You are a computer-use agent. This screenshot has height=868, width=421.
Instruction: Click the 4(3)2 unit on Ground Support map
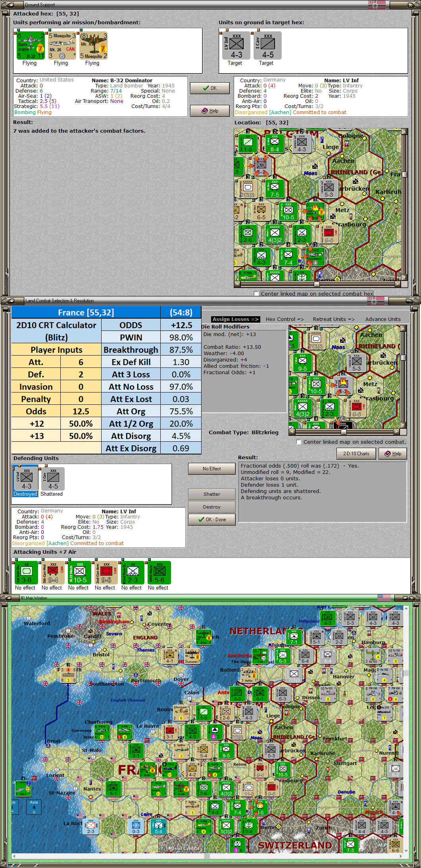pos(275,234)
